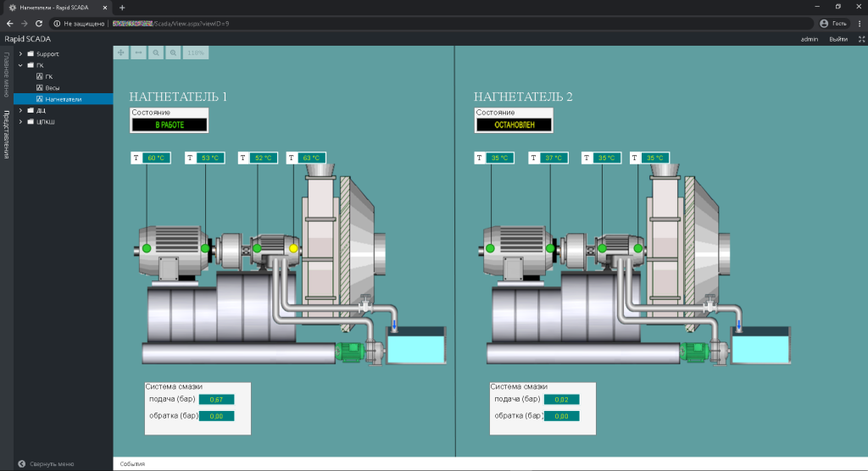Image resolution: width=868 pixels, height=471 pixels.
Task: Expand the ЦПКШ folder node
Action: 20,121
